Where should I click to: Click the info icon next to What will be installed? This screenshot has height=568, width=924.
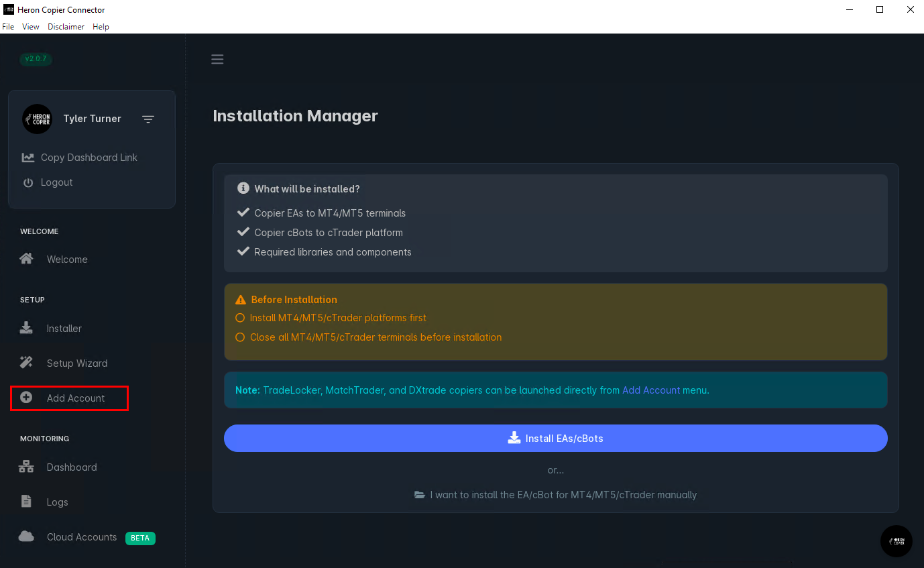click(243, 188)
